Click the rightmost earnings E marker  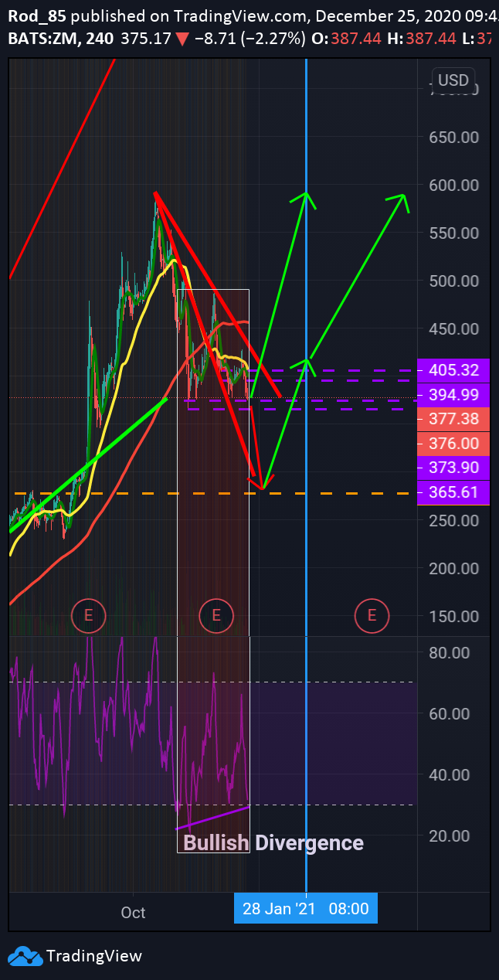(x=372, y=615)
